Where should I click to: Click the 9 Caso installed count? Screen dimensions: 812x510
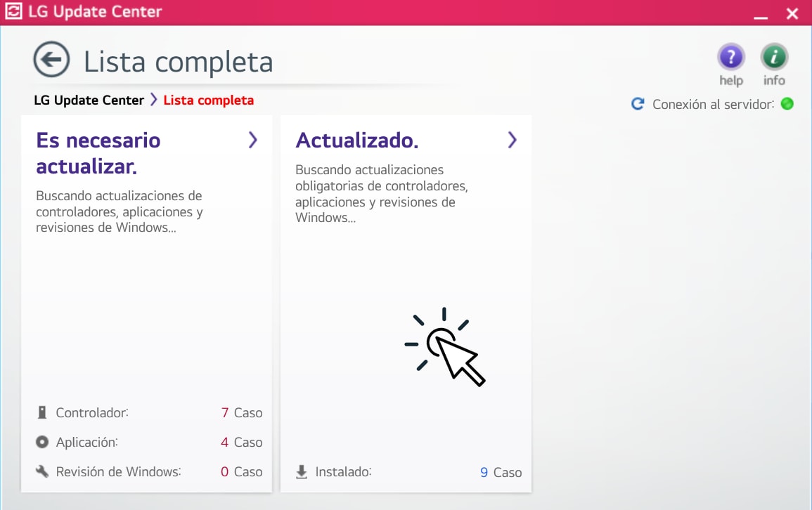[501, 472]
